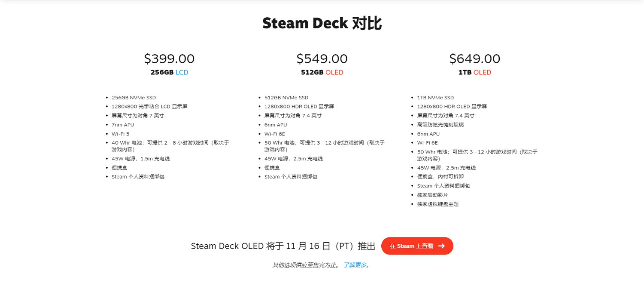This screenshot has width=644, height=289.
Task: Click the 在 Steam 上查看 button
Action: pyautogui.click(x=417, y=246)
